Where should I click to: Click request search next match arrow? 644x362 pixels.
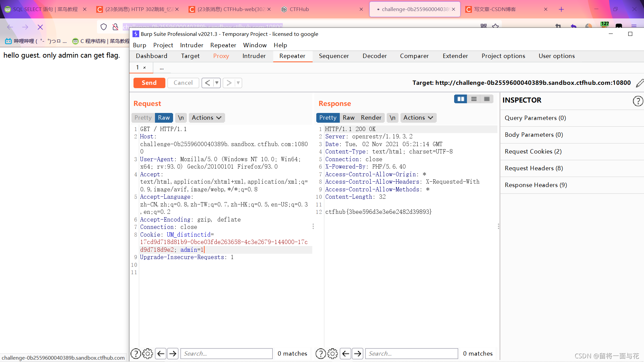pos(173,354)
